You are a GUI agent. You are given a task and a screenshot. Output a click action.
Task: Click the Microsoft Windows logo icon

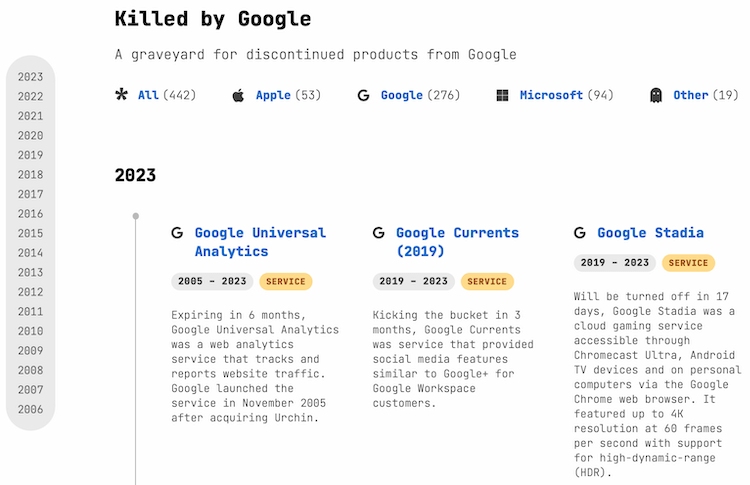click(502, 95)
